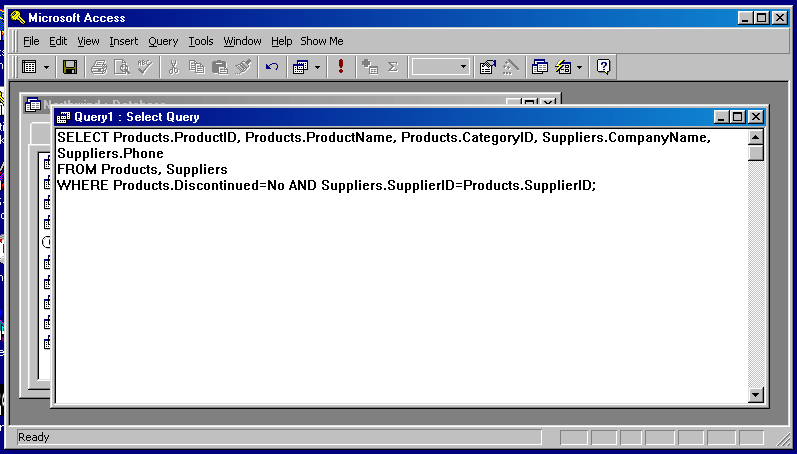797x454 pixels.
Task: Undo the last action
Action: (x=272, y=67)
